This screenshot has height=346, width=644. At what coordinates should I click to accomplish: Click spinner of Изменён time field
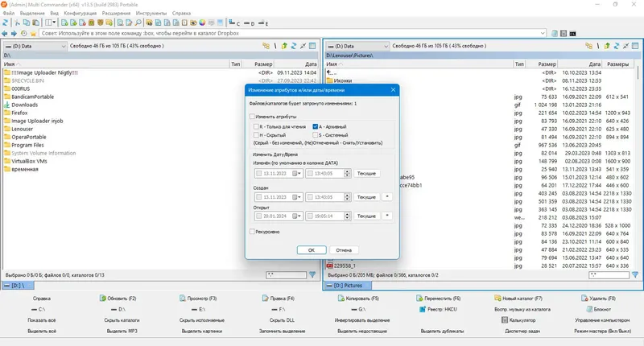[347, 174]
